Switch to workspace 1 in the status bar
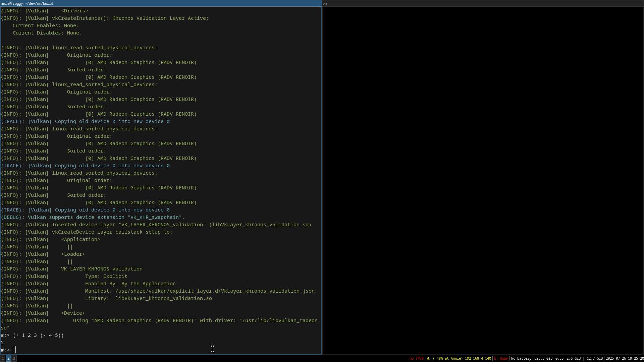The image size is (644, 362). (3, 358)
